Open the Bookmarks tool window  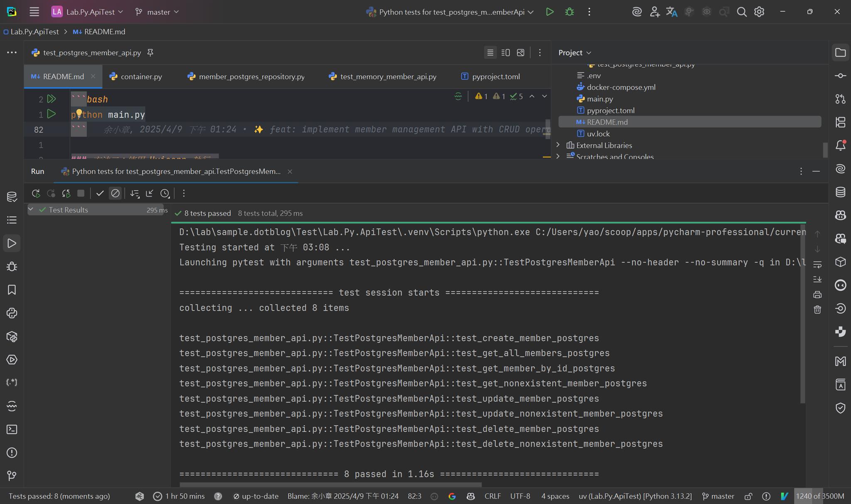pyautogui.click(x=12, y=290)
